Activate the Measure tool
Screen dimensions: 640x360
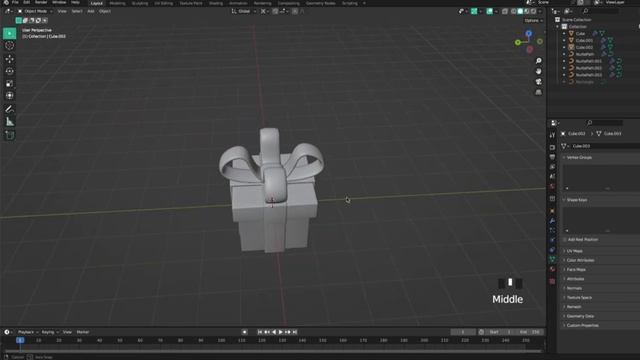pyautogui.click(x=9, y=122)
